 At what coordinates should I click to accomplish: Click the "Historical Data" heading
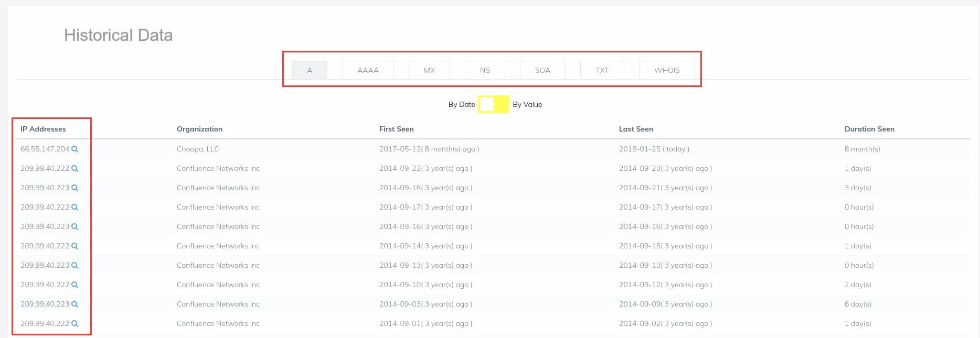(x=118, y=35)
